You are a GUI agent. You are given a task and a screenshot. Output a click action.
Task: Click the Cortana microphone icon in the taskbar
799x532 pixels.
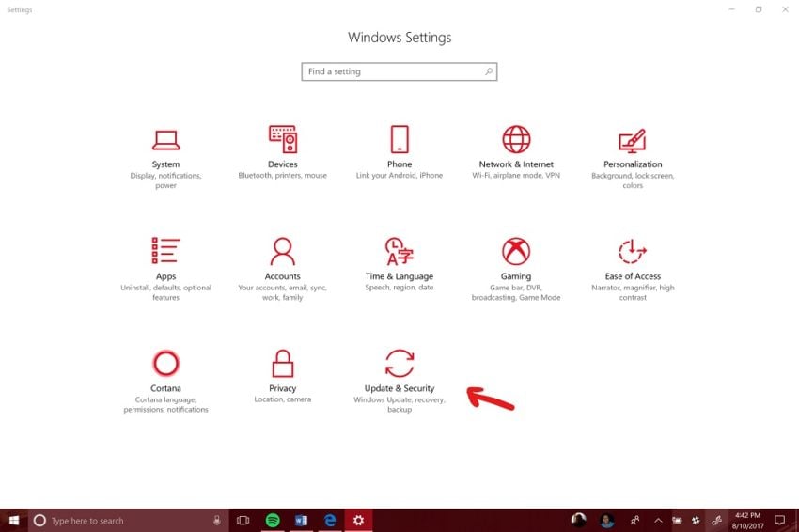coord(216,521)
